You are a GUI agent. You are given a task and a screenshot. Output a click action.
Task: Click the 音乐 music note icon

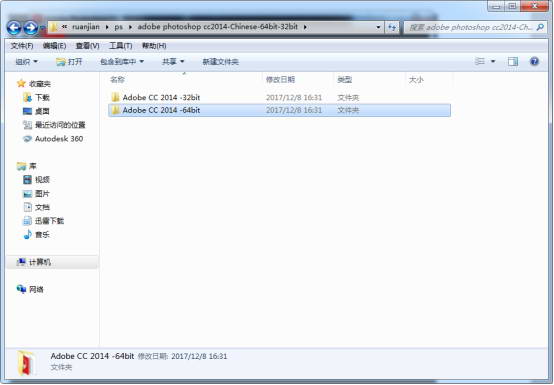(27, 234)
